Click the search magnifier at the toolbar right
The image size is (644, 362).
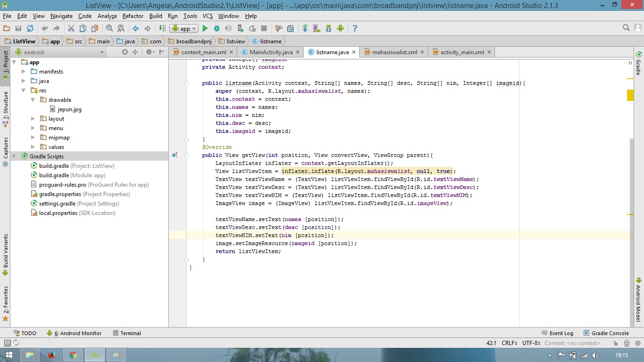(x=627, y=28)
